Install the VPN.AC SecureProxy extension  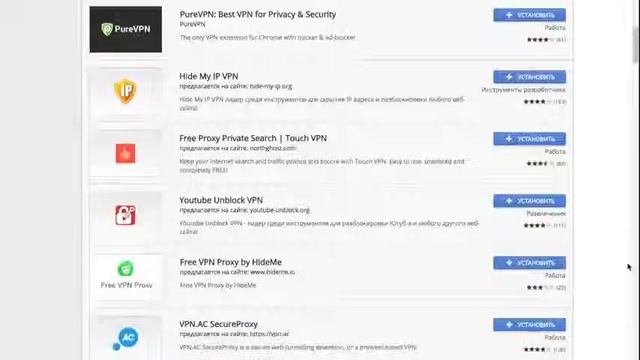point(529,324)
